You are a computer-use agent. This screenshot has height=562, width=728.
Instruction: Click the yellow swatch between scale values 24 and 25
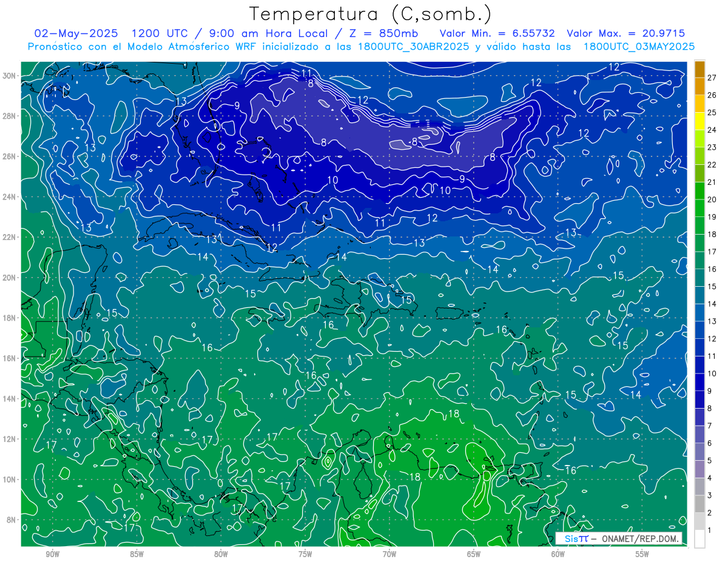coord(699,121)
